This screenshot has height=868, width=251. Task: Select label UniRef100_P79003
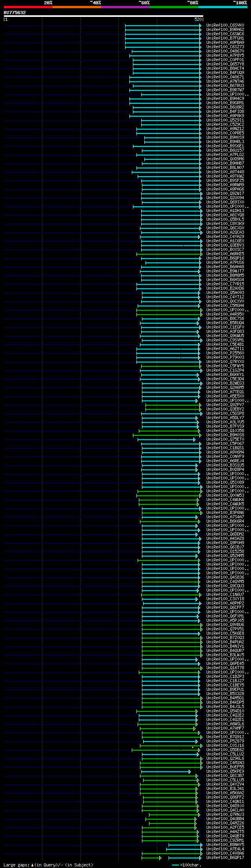[225, 357]
